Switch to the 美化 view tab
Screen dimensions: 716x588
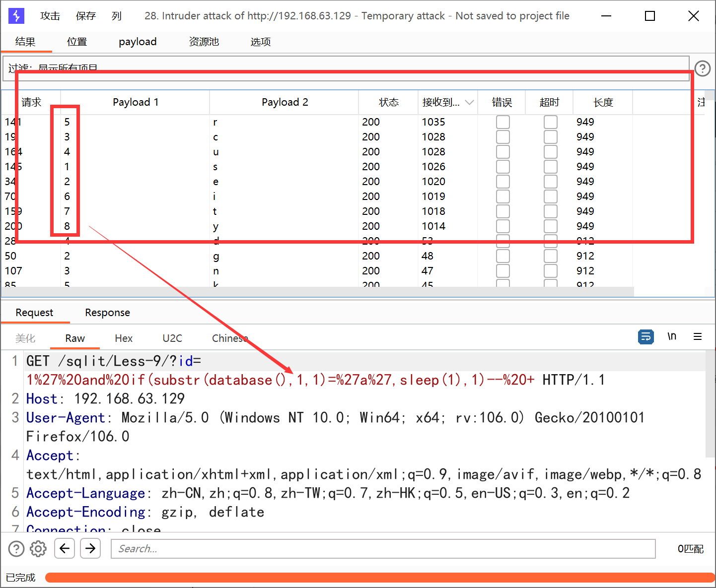pos(25,338)
